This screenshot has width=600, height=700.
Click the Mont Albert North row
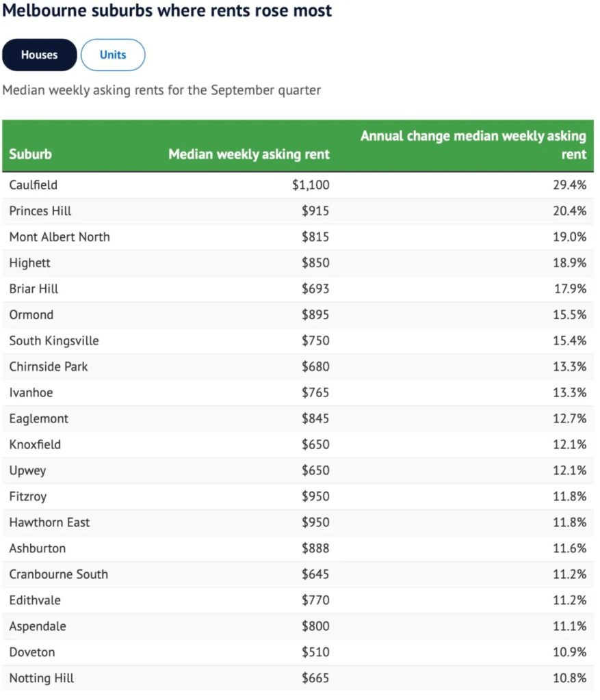point(60,237)
